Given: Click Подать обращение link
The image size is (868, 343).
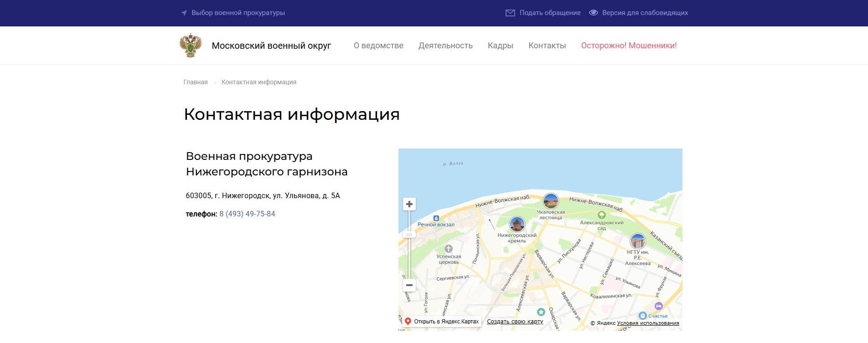Looking at the screenshot, I should pos(543,13).
